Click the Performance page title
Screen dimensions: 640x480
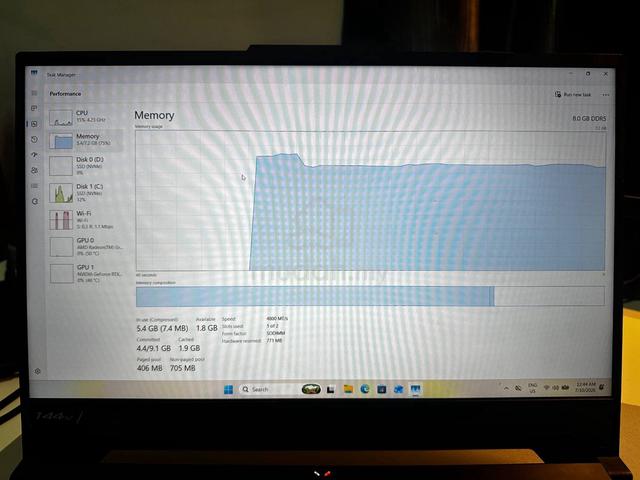coord(65,93)
